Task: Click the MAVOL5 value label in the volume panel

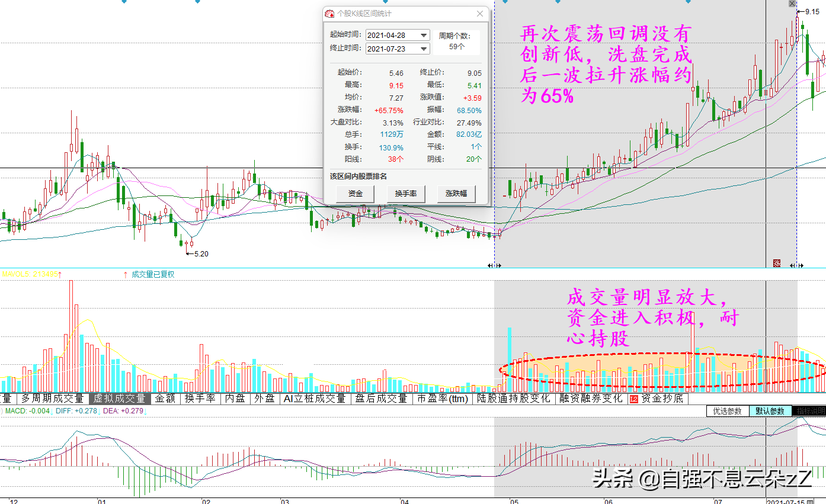Action: click(31, 274)
